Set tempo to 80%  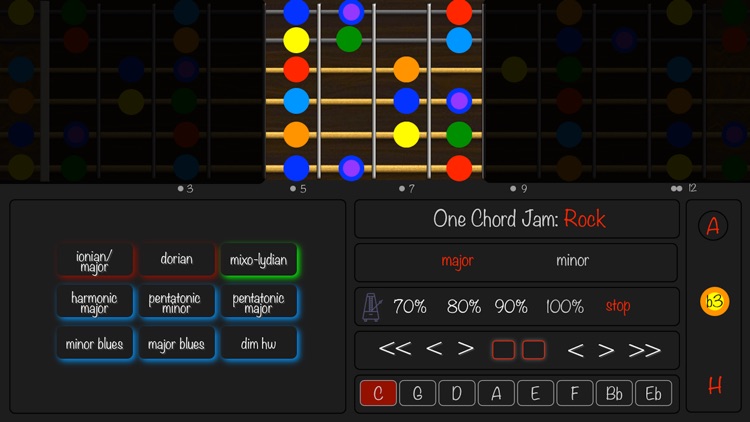click(463, 306)
